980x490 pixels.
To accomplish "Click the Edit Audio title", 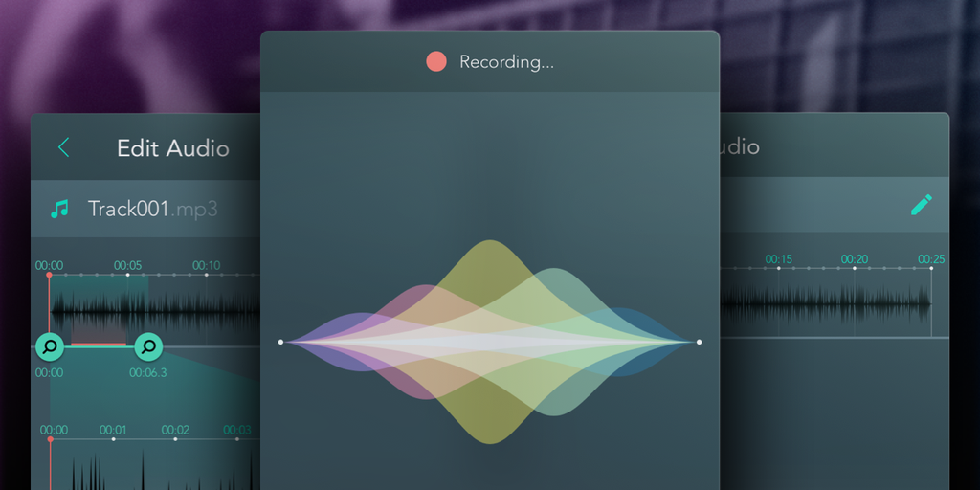I will coord(173,148).
